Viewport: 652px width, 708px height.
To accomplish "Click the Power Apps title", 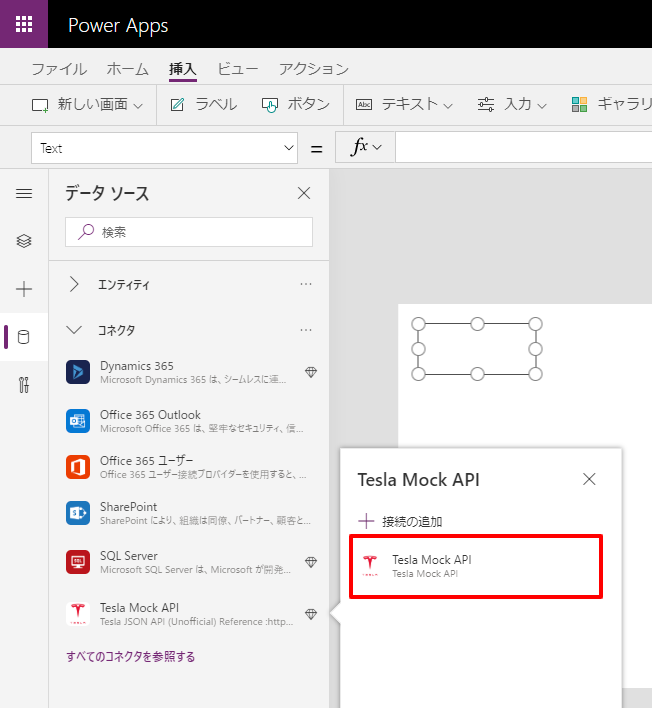I will coord(118,26).
